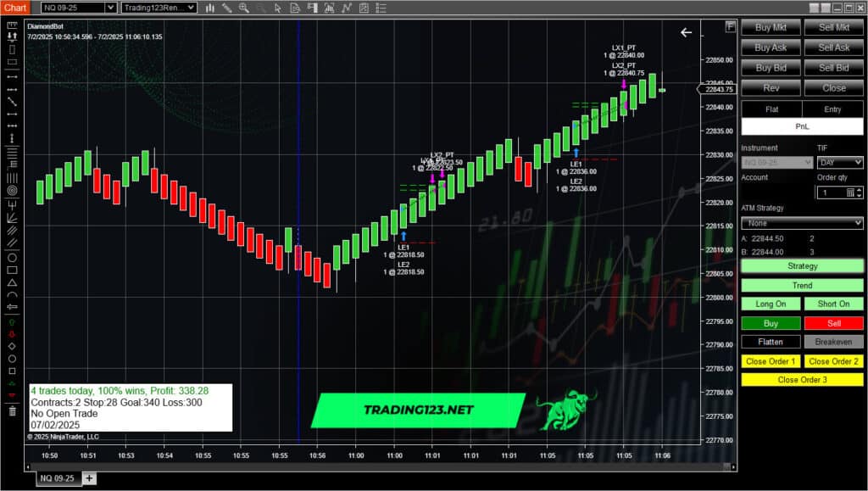Click Sell Mkt button
Viewport: 868px width, 491px height.
click(834, 28)
